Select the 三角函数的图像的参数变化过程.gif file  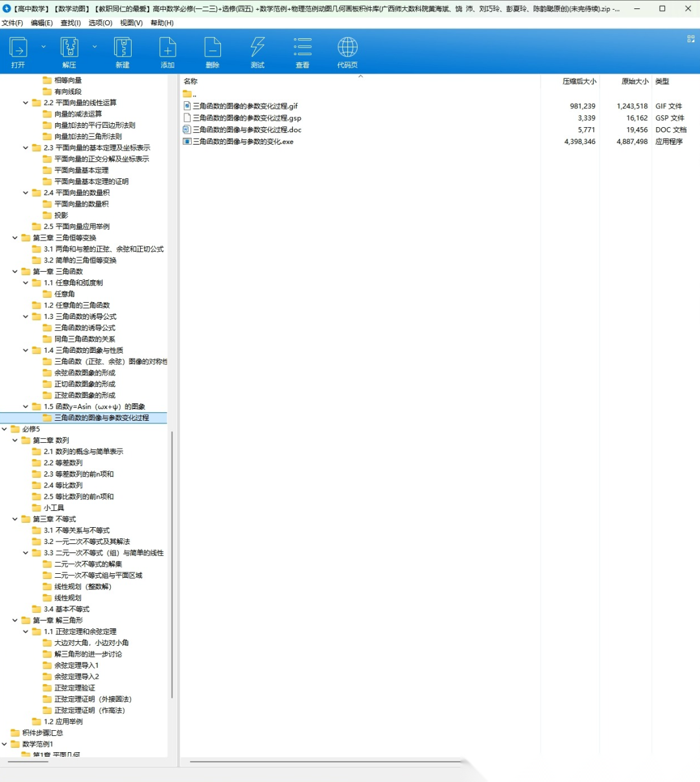click(x=245, y=106)
